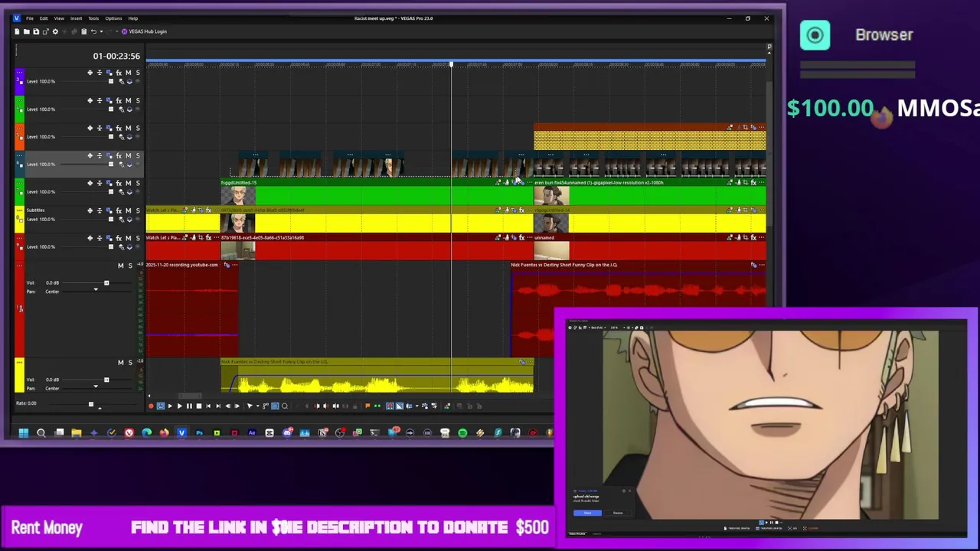Viewport: 980px width, 551px height.
Task: Insert a region with the green icon
Action: [x=377, y=406]
